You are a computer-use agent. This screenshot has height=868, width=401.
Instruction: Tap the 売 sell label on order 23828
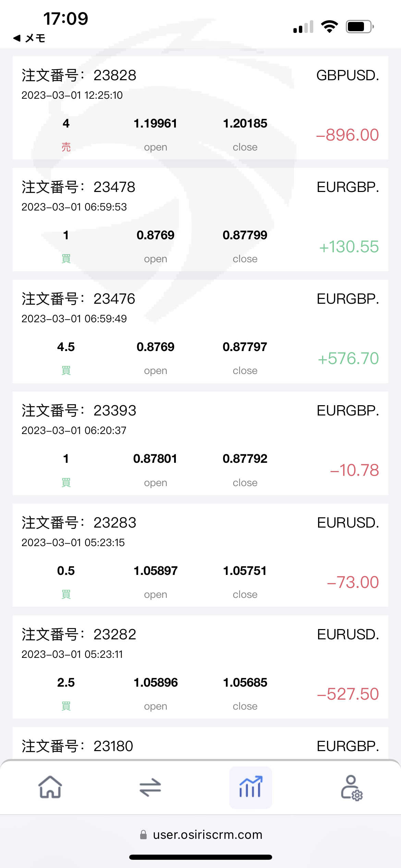coord(66,147)
